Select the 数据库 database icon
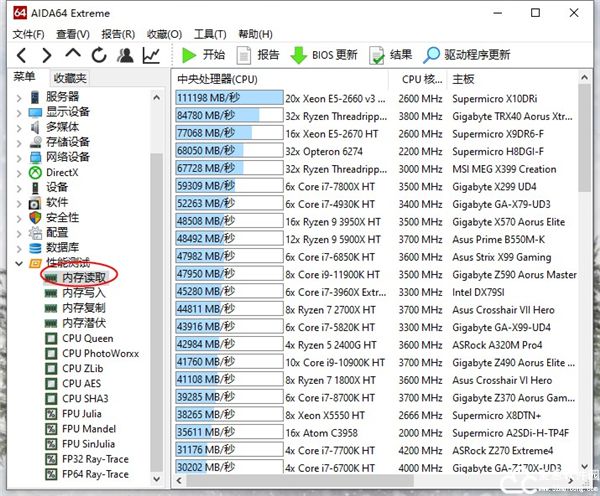The image size is (600, 496). pyautogui.click(x=35, y=248)
